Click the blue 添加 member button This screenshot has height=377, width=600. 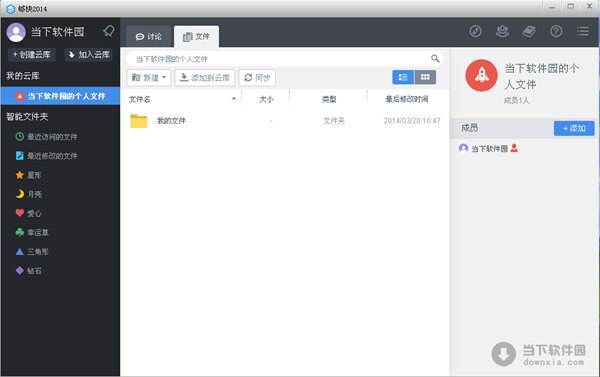point(574,128)
